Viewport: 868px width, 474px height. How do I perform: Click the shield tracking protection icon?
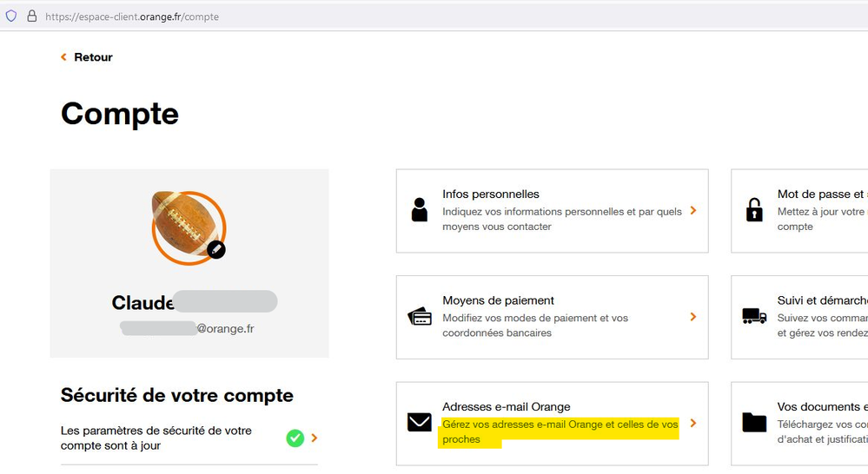(11, 16)
